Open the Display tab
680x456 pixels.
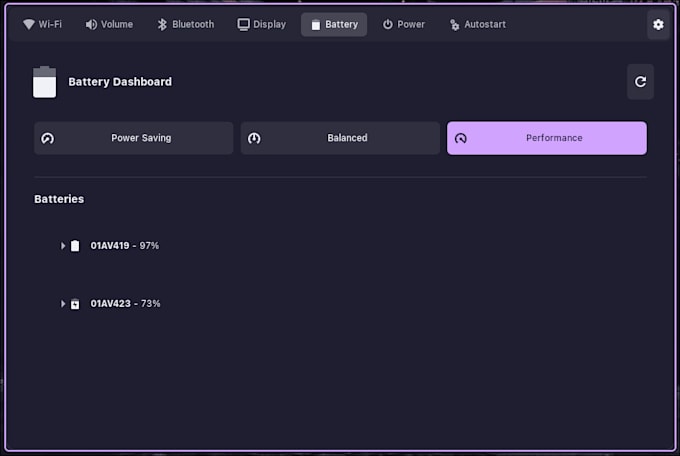[262, 24]
